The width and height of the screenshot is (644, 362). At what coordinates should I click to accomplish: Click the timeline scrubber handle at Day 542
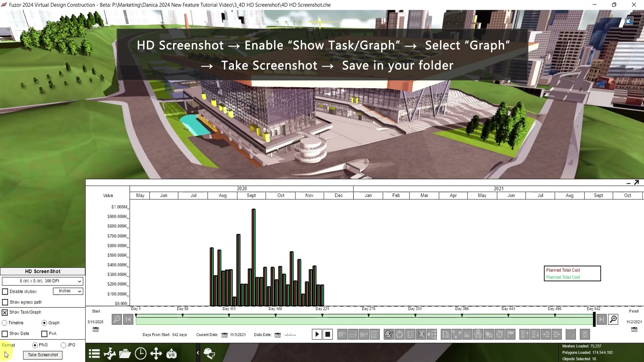[x=594, y=319]
